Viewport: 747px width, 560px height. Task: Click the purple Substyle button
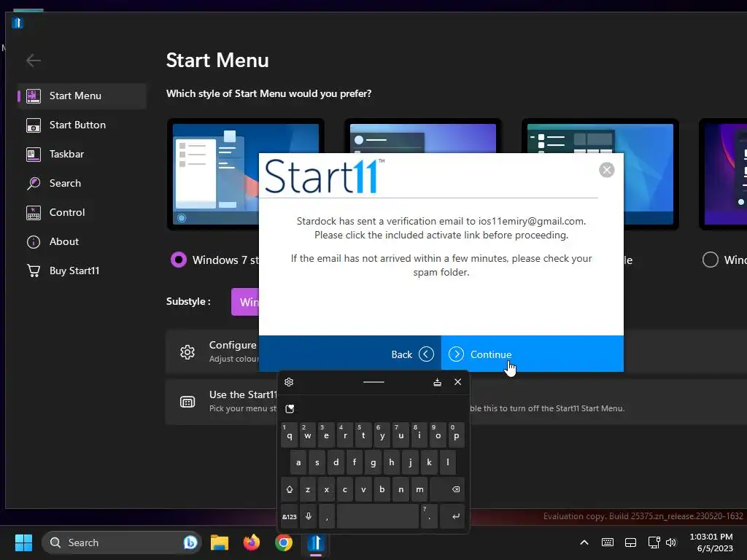(x=245, y=302)
